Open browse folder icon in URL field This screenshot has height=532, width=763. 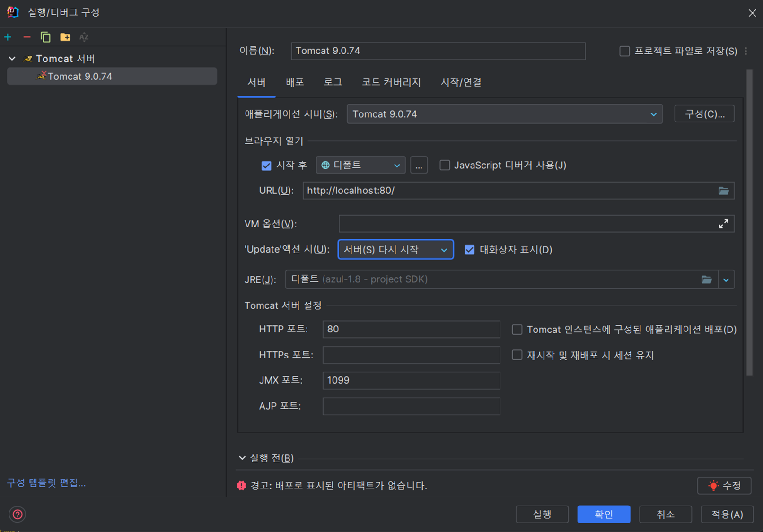pos(724,191)
